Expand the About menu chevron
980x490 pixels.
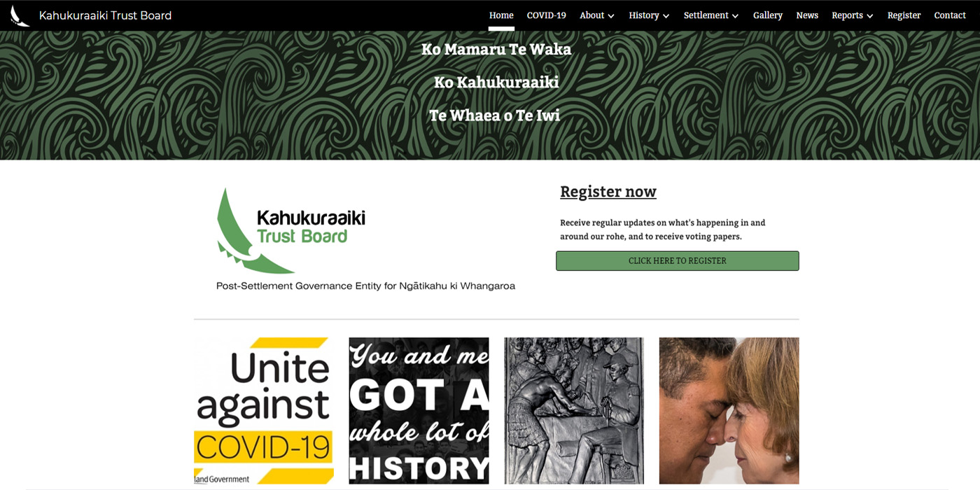click(x=611, y=16)
